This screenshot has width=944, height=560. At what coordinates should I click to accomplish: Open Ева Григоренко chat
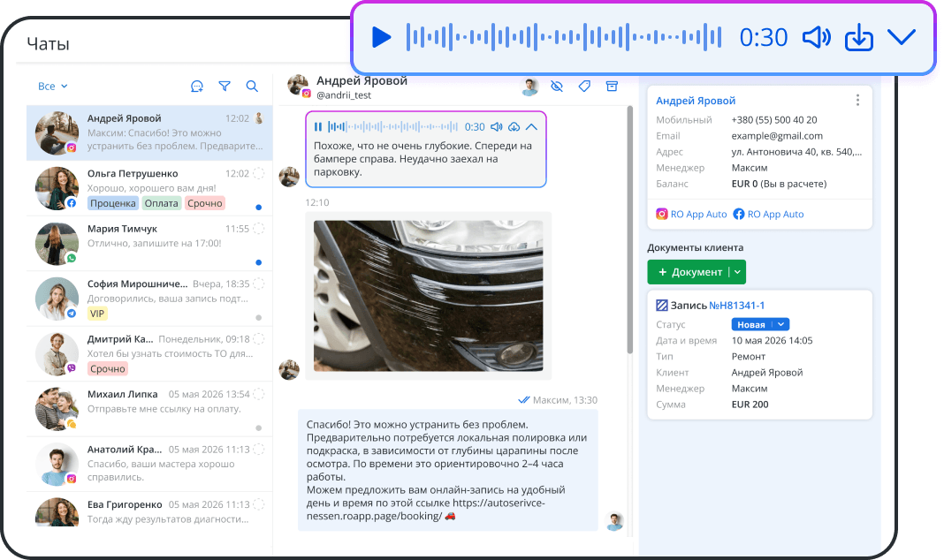(149, 510)
